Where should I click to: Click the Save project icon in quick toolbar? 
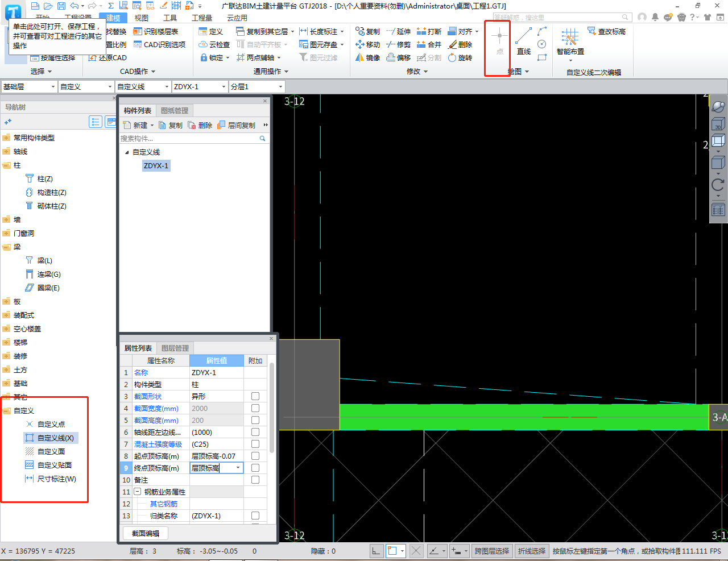point(61,6)
